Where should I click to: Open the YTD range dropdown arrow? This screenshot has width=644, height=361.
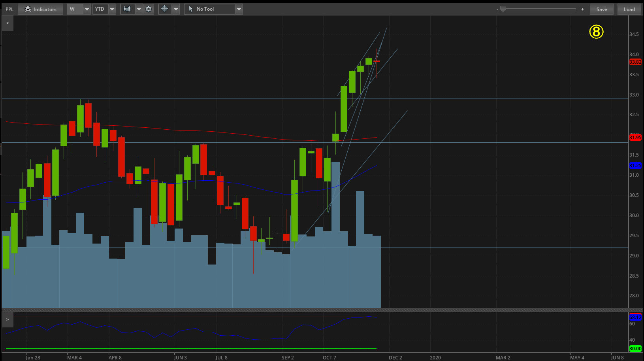click(112, 9)
